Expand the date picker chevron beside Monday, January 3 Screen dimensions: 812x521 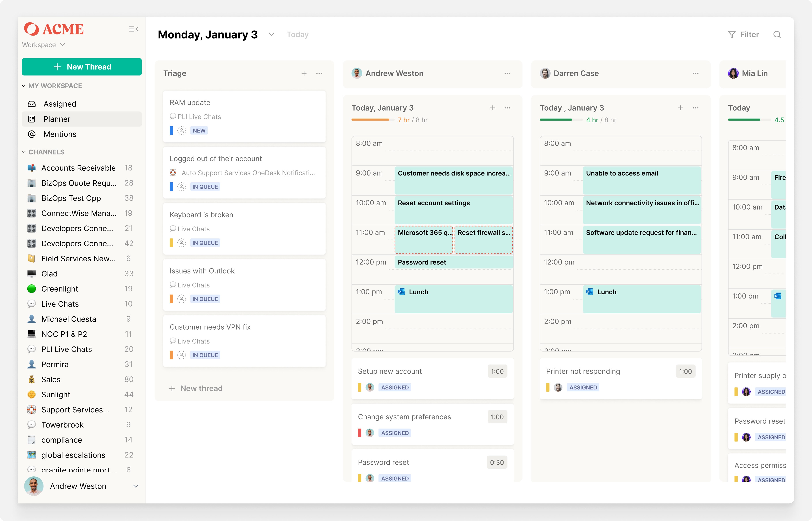[271, 34]
